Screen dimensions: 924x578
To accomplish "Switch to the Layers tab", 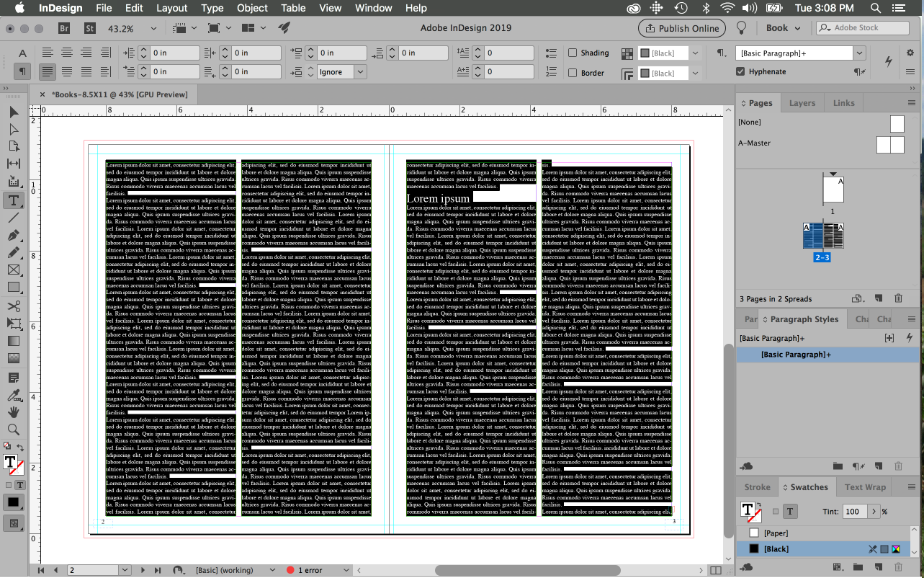I will pyautogui.click(x=802, y=103).
